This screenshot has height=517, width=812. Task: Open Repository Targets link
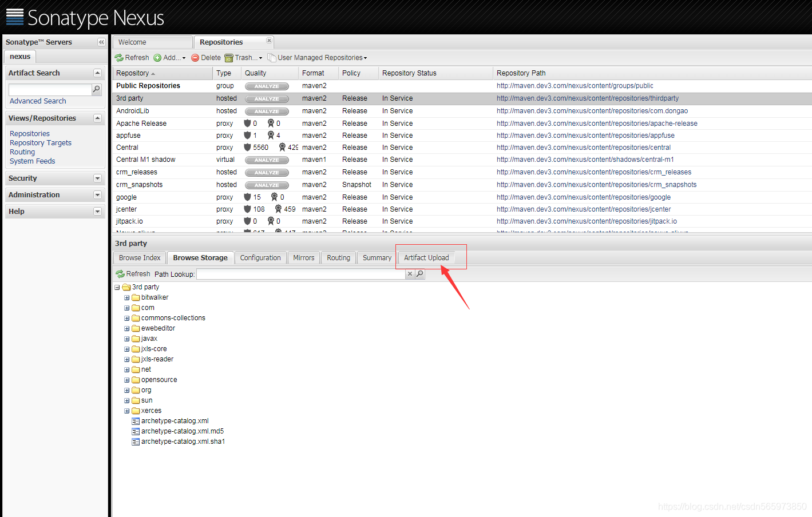(x=41, y=143)
